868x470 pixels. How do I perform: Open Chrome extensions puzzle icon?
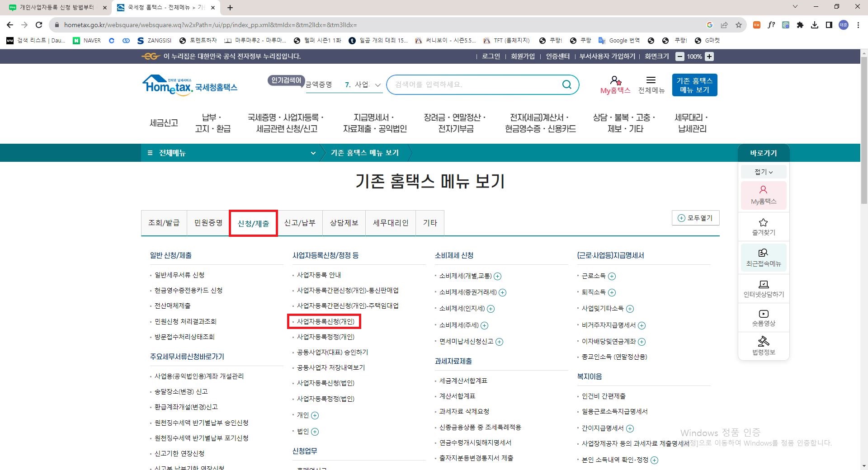pos(800,25)
